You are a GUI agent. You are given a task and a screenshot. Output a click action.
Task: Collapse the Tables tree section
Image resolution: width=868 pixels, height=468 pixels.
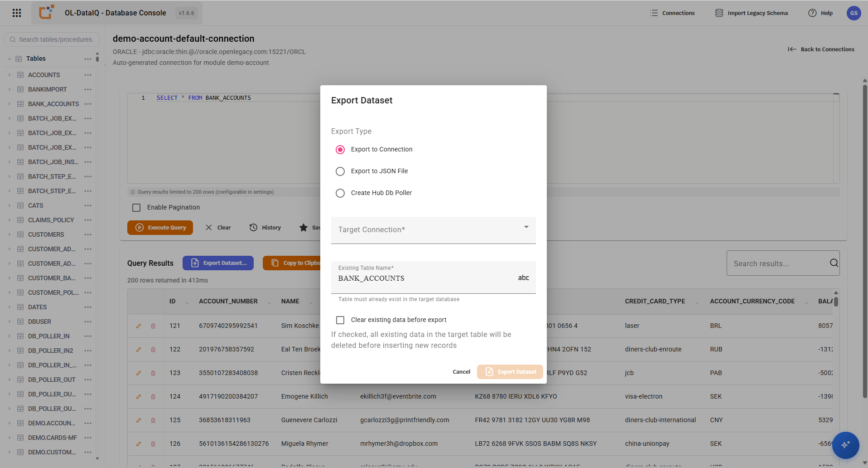coord(10,58)
